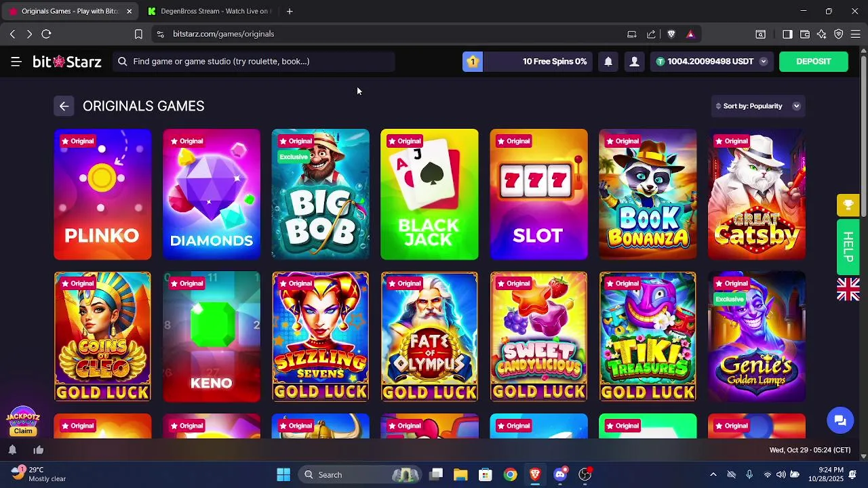Open the weather widget in taskbar
The image size is (868, 488).
pyautogui.click(x=39, y=474)
